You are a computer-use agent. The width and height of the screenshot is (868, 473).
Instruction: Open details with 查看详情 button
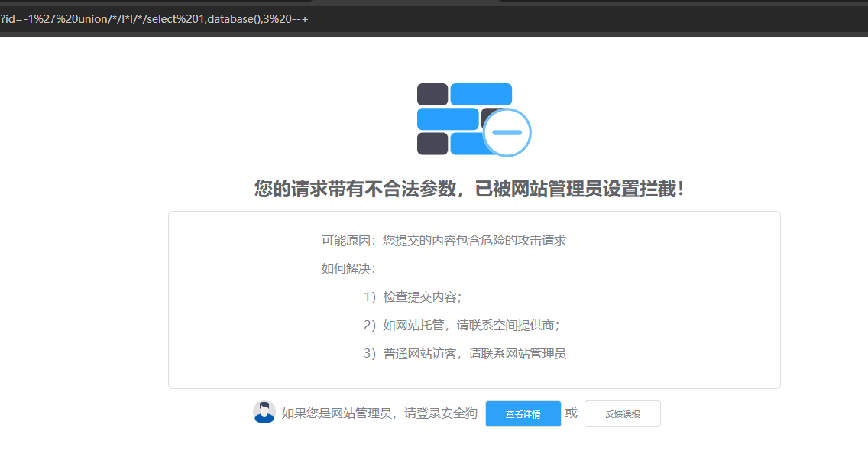[x=523, y=414]
